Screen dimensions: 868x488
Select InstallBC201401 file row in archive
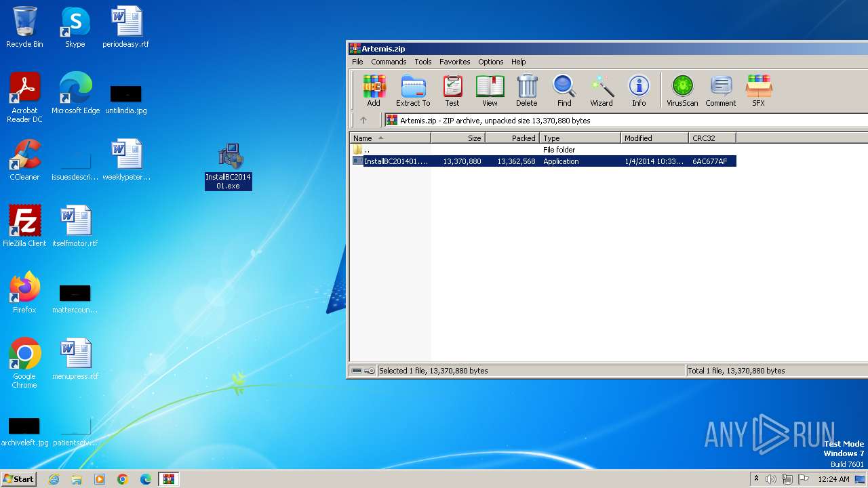(542, 161)
